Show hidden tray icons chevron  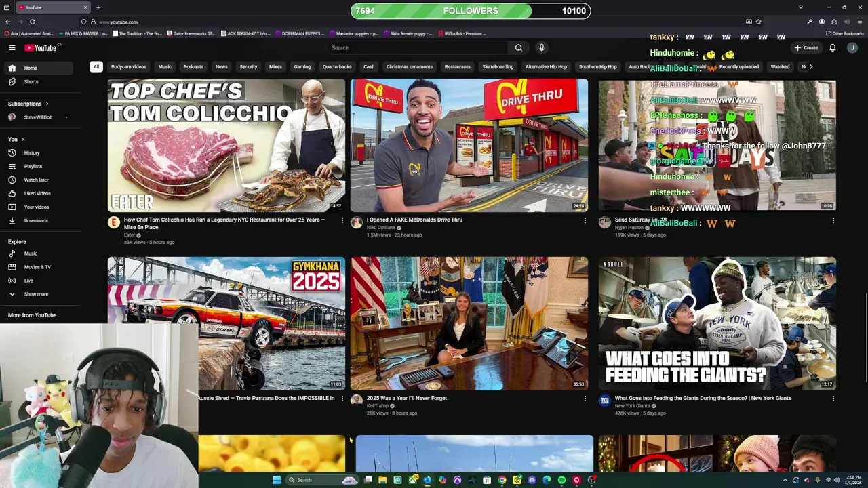785,480
